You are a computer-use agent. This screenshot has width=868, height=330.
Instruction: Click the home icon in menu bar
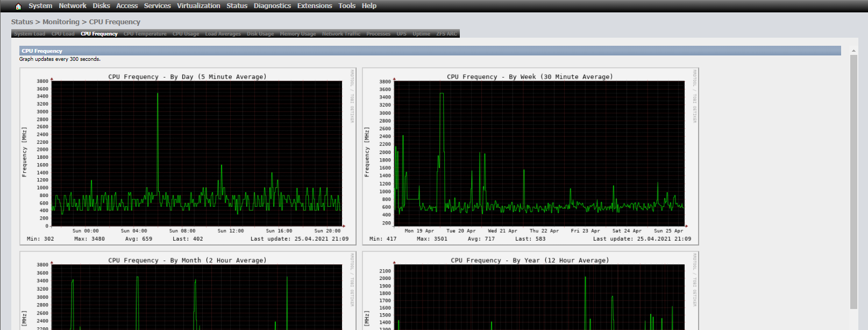18,6
